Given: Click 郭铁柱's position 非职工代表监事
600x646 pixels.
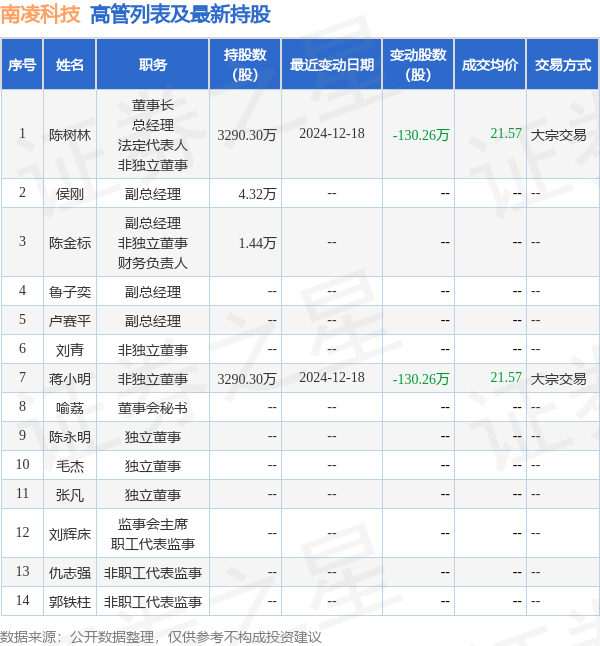Looking at the screenshot, I should 152,602.
